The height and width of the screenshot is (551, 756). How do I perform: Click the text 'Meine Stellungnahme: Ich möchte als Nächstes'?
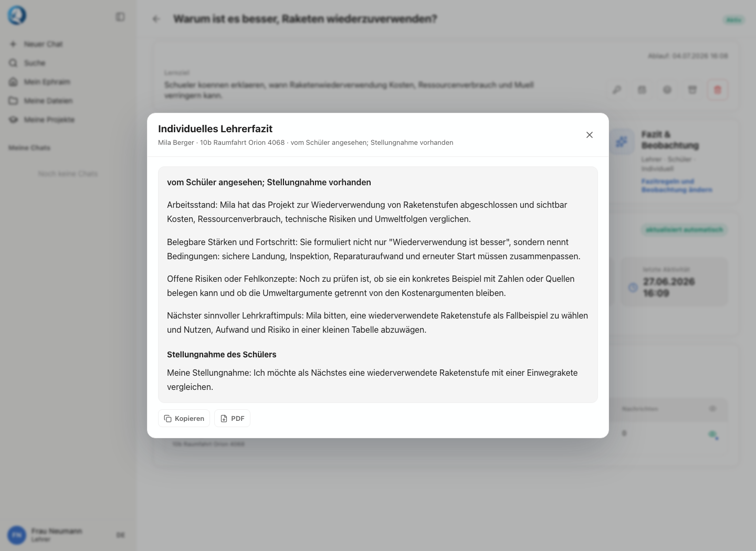pyautogui.click(x=372, y=380)
